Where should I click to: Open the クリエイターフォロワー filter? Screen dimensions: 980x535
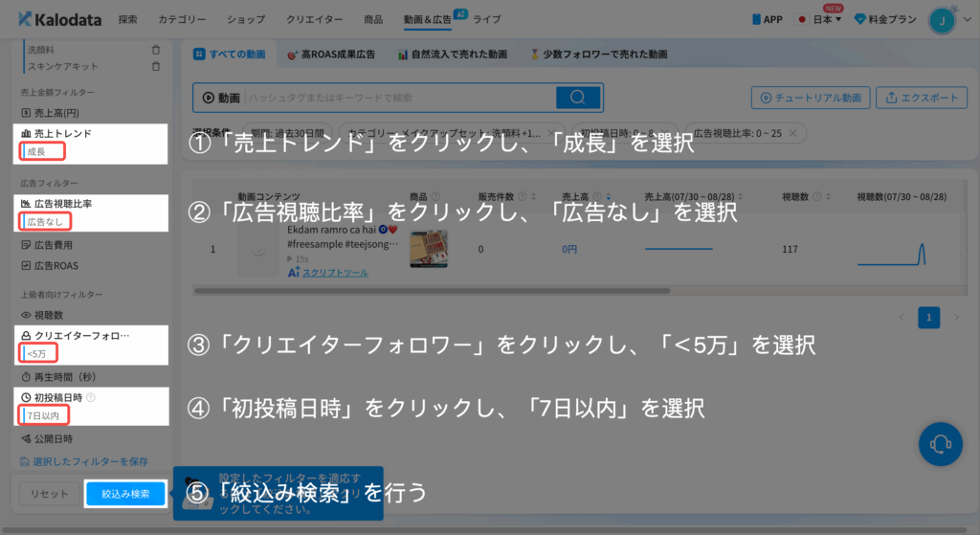[76, 336]
